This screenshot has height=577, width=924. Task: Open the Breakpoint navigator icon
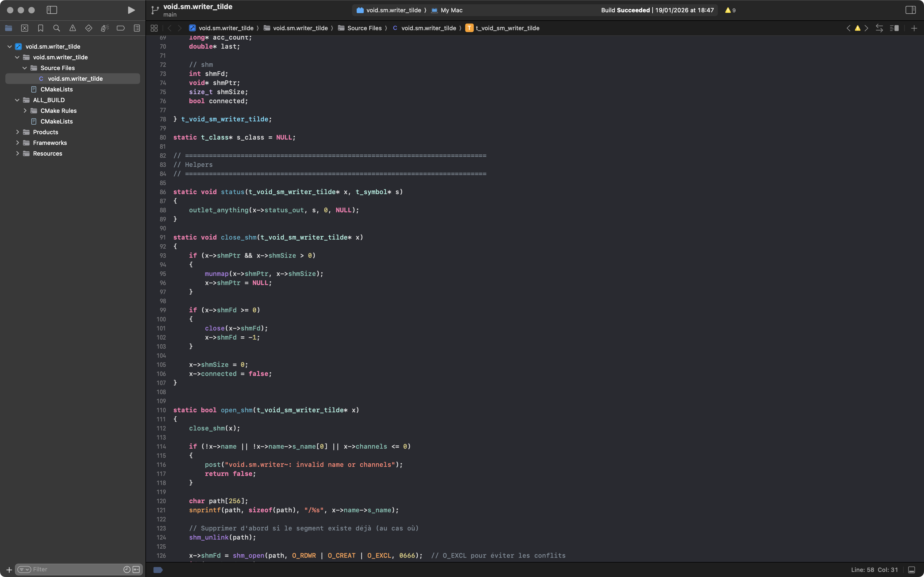click(x=121, y=28)
